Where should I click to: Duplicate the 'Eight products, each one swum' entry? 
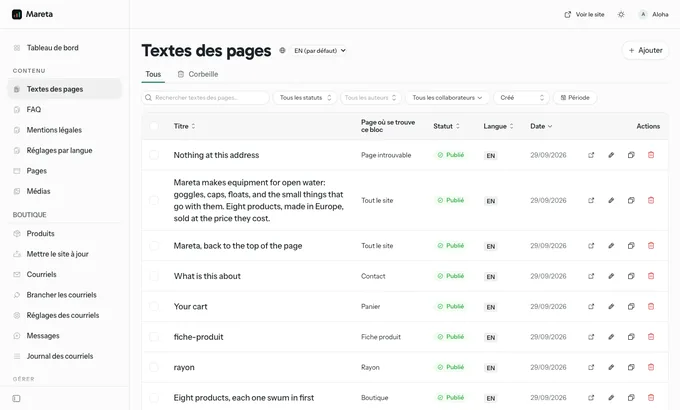pos(631,397)
